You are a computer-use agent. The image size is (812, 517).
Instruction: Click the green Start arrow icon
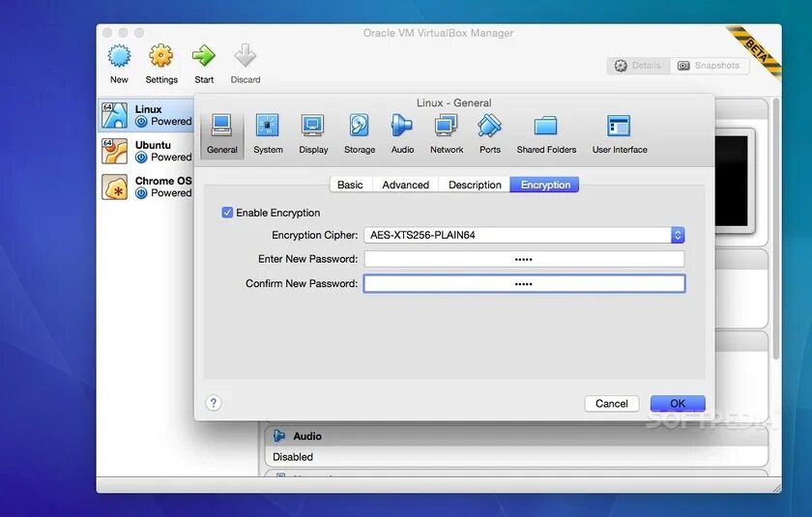204,56
